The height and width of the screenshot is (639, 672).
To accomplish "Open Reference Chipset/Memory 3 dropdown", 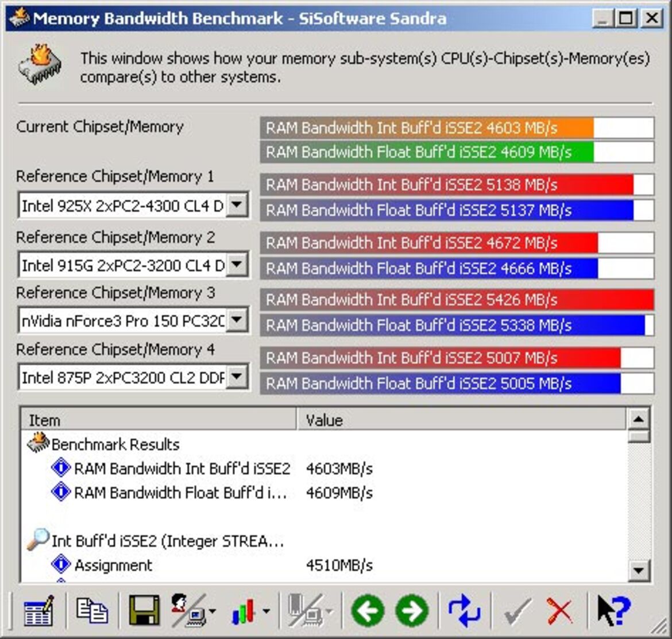I will click(237, 320).
